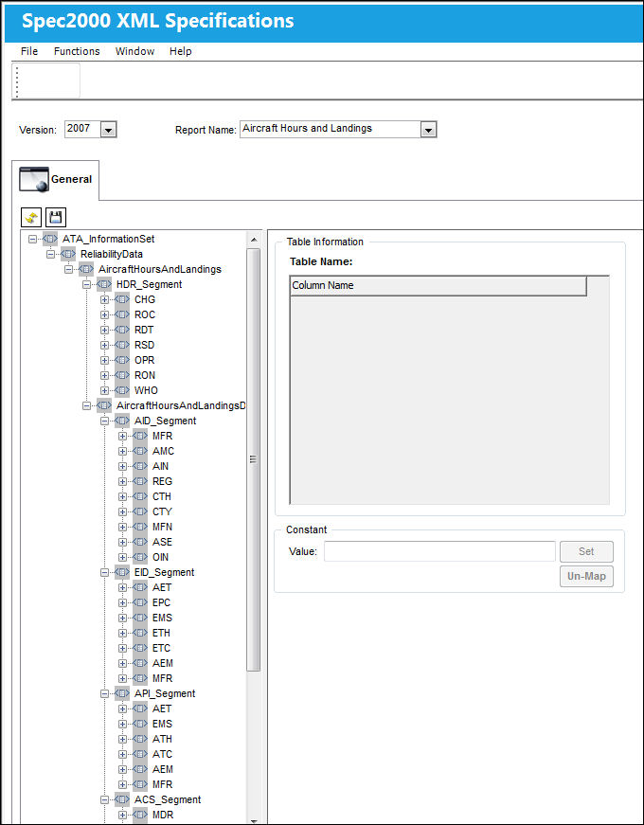Collapse the ATA_InformationSet node
The image size is (644, 825).
click(32, 239)
